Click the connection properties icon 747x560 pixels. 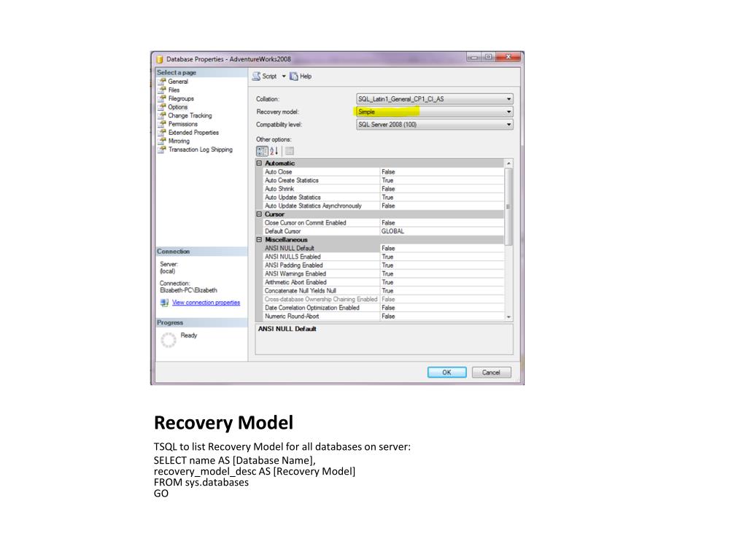coord(164,303)
